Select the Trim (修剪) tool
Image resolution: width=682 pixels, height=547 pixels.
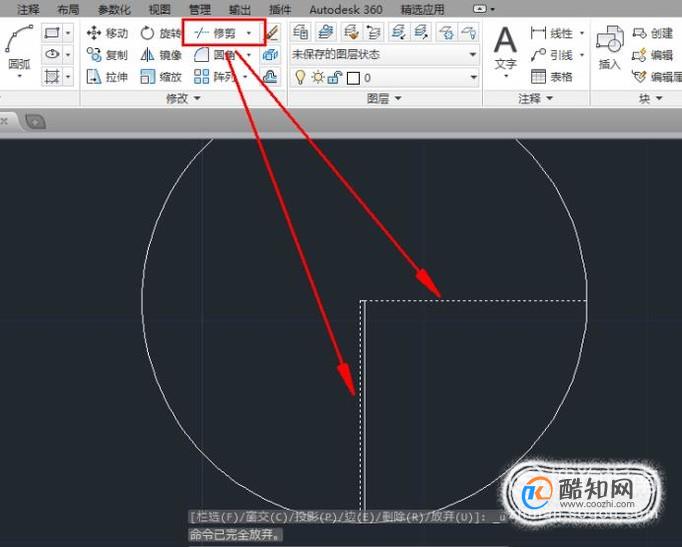click(215, 33)
